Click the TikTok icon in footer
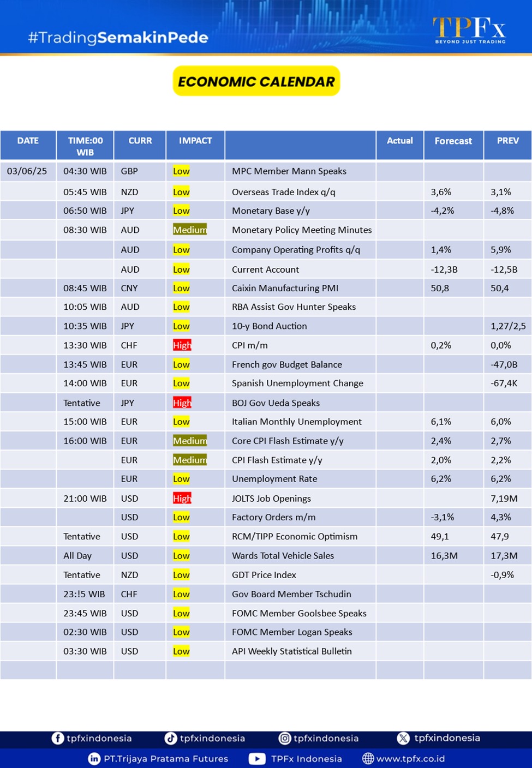 (x=171, y=738)
